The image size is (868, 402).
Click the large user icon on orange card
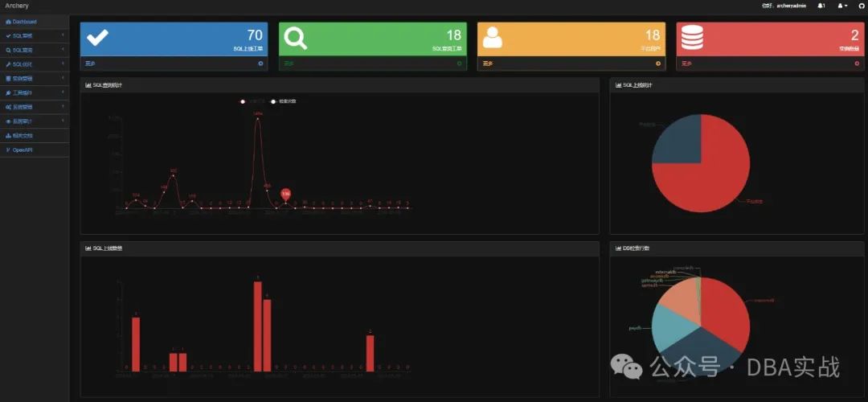pyautogui.click(x=493, y=37)
